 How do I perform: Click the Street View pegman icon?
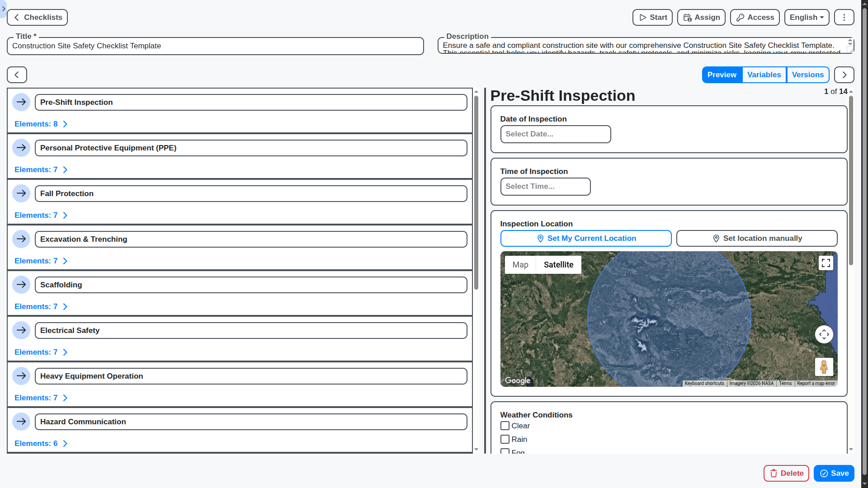[824, 366]
